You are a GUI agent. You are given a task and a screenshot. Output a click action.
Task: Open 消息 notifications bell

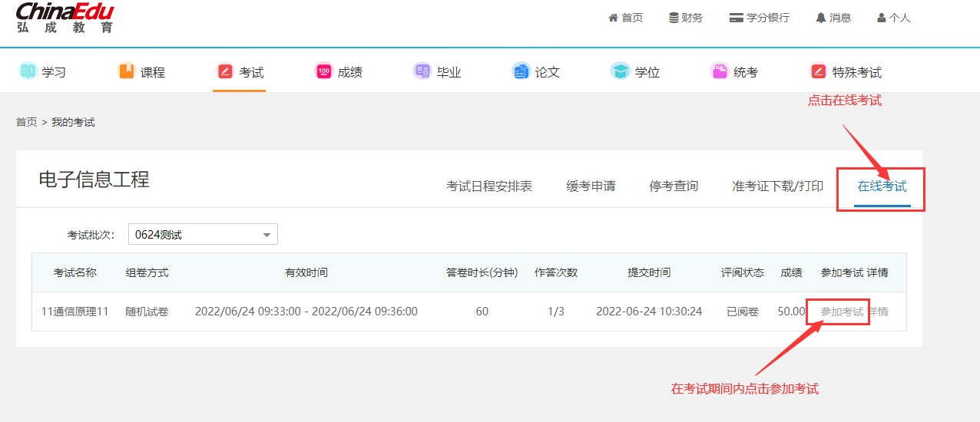833,18
